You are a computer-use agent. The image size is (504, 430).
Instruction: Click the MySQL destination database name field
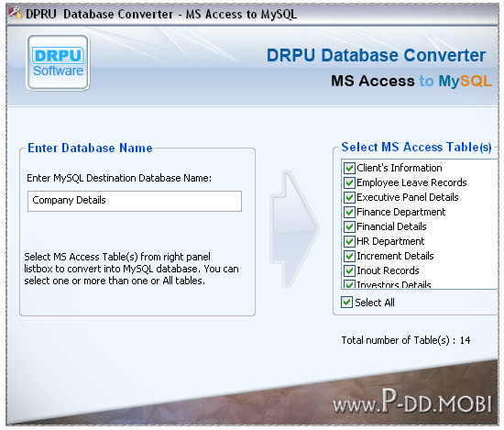click(x=135, y=201)
